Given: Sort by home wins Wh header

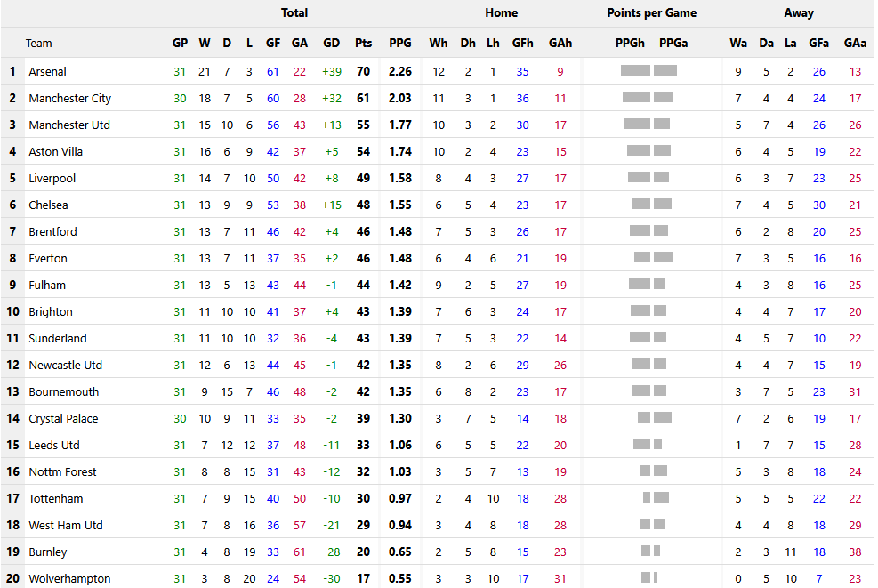Looking at the screenshot, I should click(x=439, y=43).
